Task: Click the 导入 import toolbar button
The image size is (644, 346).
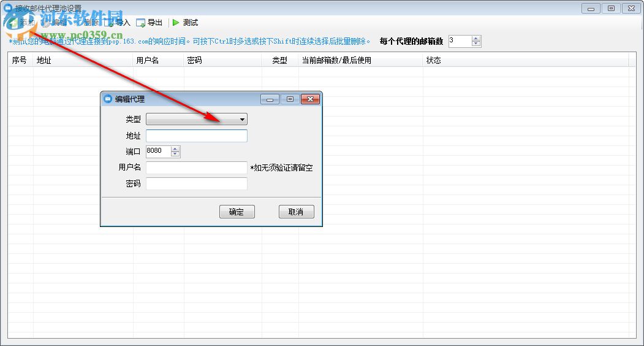Action: pyautogui.click(x=117, y=23)
